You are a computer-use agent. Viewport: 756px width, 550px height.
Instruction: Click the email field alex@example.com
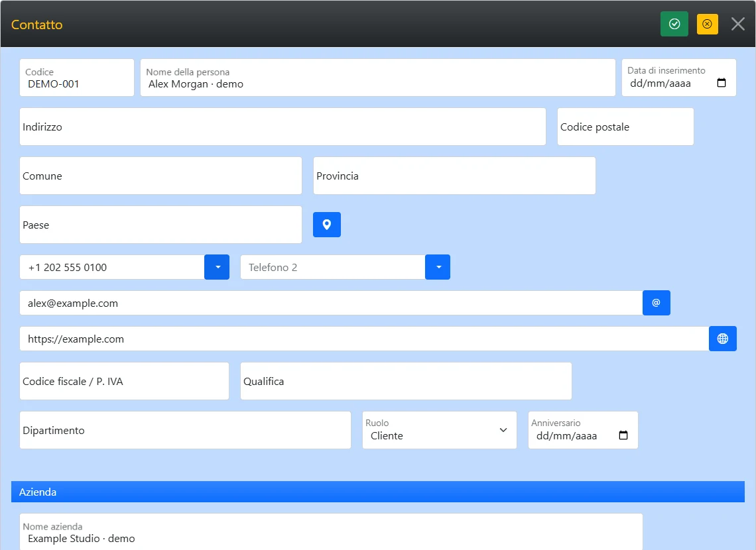(331, 303)
